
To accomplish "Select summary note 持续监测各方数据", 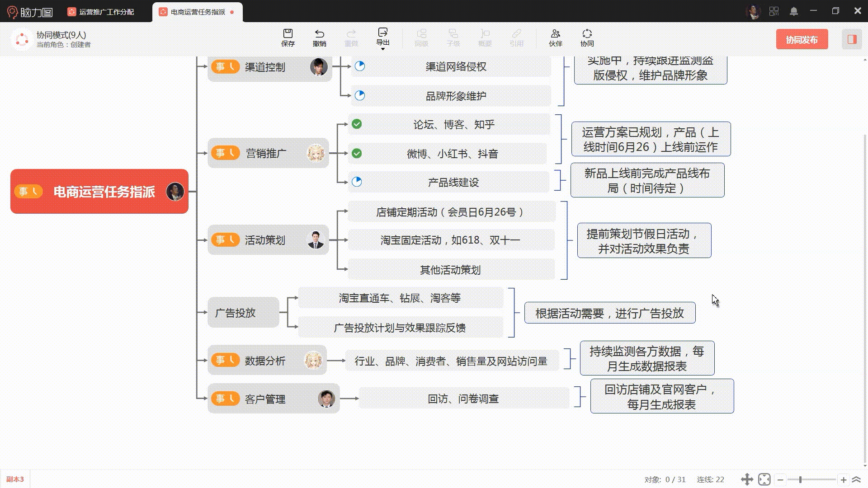I will click(647, 358).
